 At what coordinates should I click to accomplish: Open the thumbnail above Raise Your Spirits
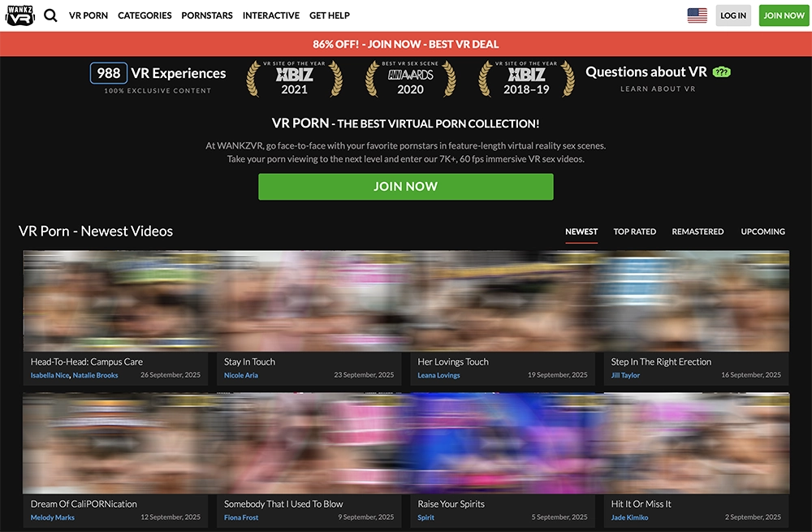click(x=507, y=443)
